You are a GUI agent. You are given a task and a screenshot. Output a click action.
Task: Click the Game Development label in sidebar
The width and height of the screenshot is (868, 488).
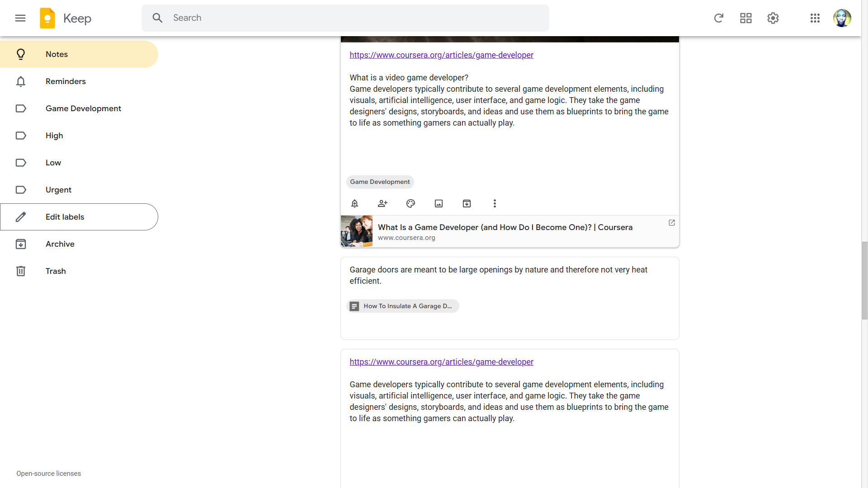point(84,108)
